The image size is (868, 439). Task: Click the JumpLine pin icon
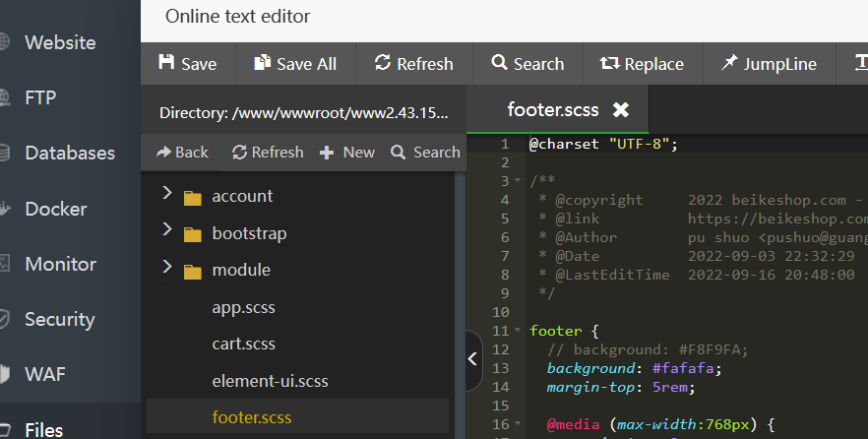point(728,63)
